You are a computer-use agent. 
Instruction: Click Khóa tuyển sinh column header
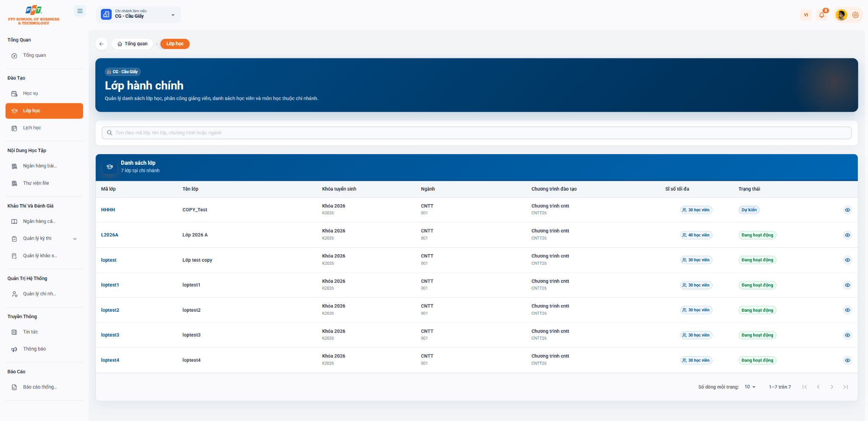click(x=339, y=189)
